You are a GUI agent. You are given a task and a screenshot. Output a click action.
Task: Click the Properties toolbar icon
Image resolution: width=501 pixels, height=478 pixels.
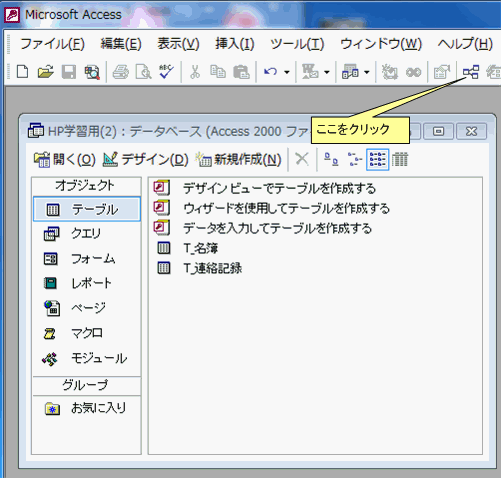(442, 72)
